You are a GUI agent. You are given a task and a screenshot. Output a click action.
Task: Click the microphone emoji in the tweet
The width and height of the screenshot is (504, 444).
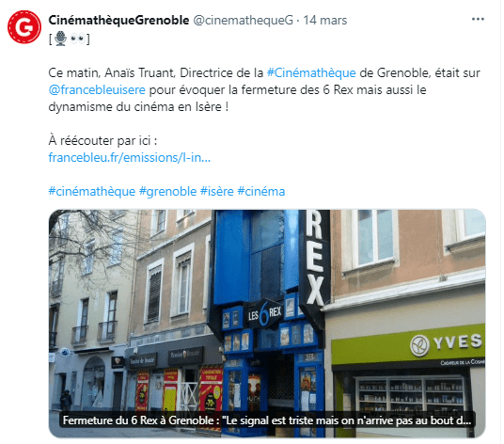coord(60,39)
